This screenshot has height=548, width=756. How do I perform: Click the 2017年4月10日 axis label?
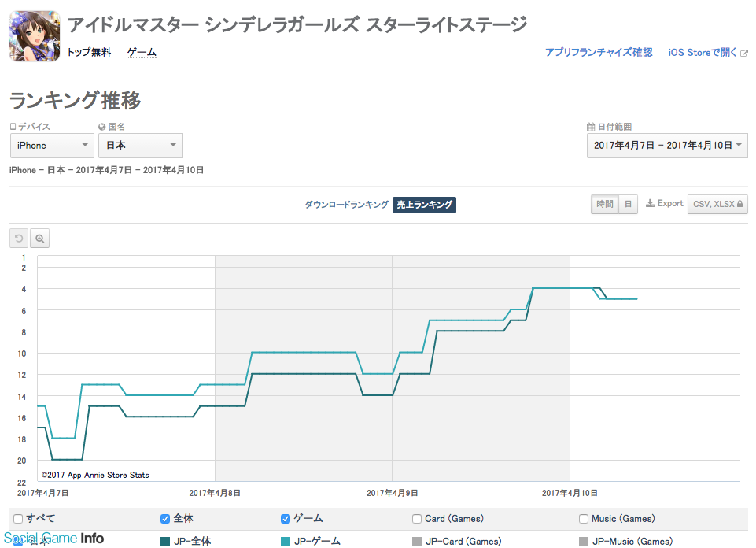[570, 493]
